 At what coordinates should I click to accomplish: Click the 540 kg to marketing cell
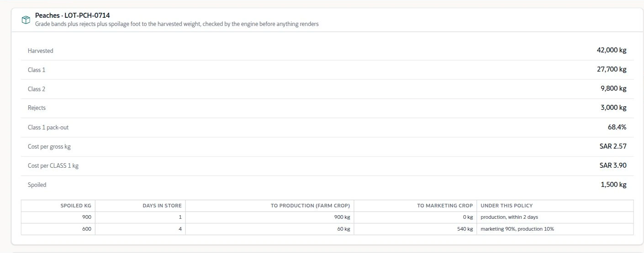[415, 229]
